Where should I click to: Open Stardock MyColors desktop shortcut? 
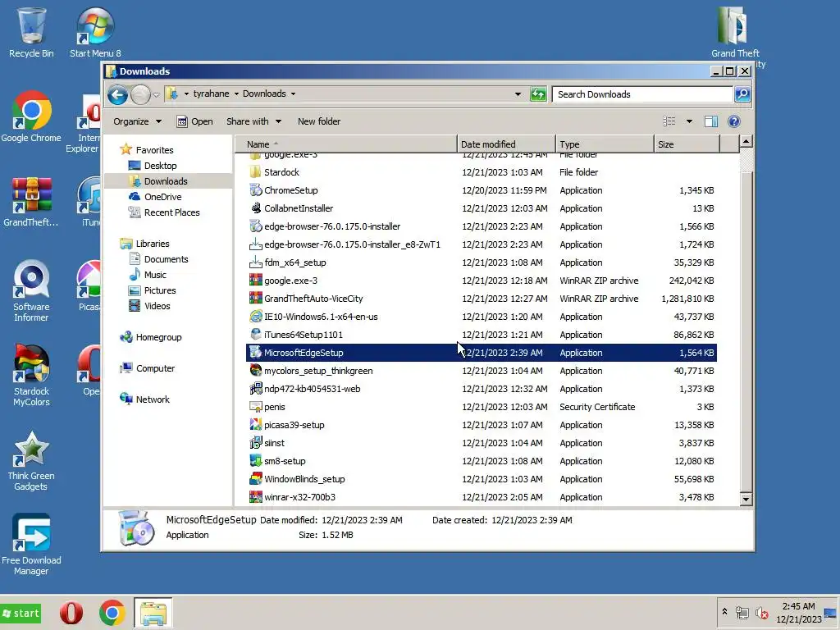click(31, 376)
